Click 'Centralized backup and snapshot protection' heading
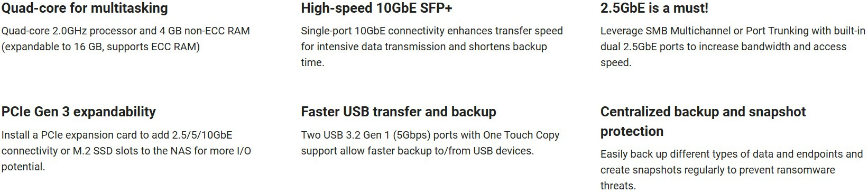The width and height of the screenshot is (868, 192). click(703, 122)
